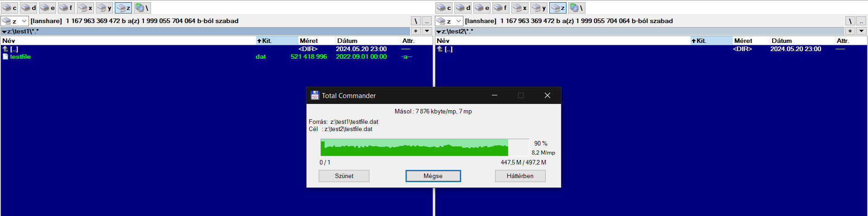Sort right panel by Kit. column
Viewport: 868px width, 216px height.
pyautogui.click(x=712, y=41)
